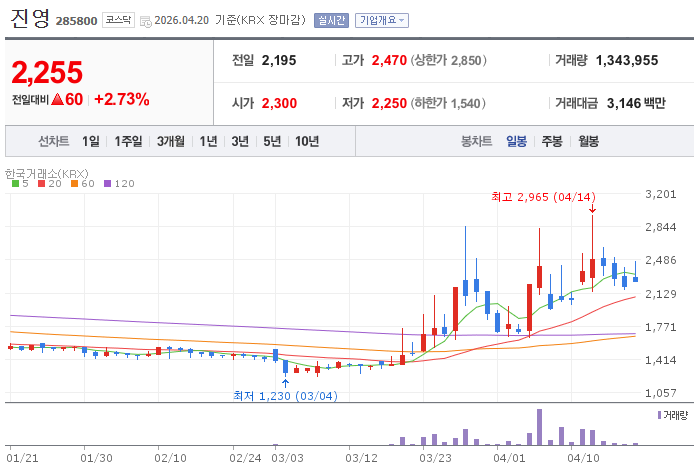Switch to 일봉 daily candle chart
This screenshot has width=694, height=469.
click(x=517, y=141)
